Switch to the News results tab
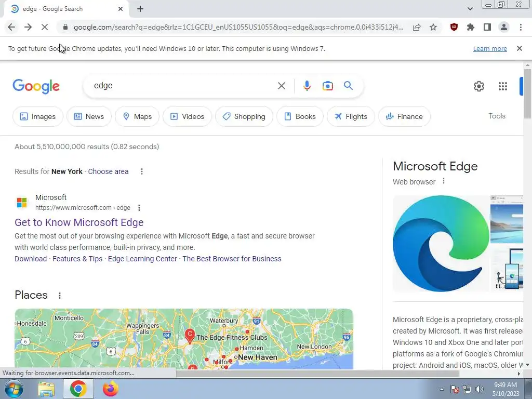The width and height of the screenshot is (532, 399). 89,116
